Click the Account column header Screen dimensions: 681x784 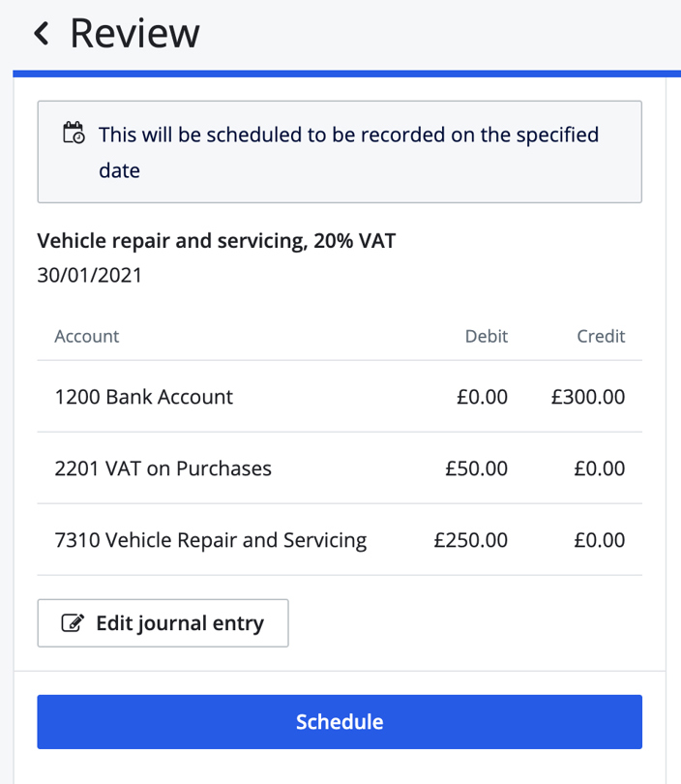[86, 336]
